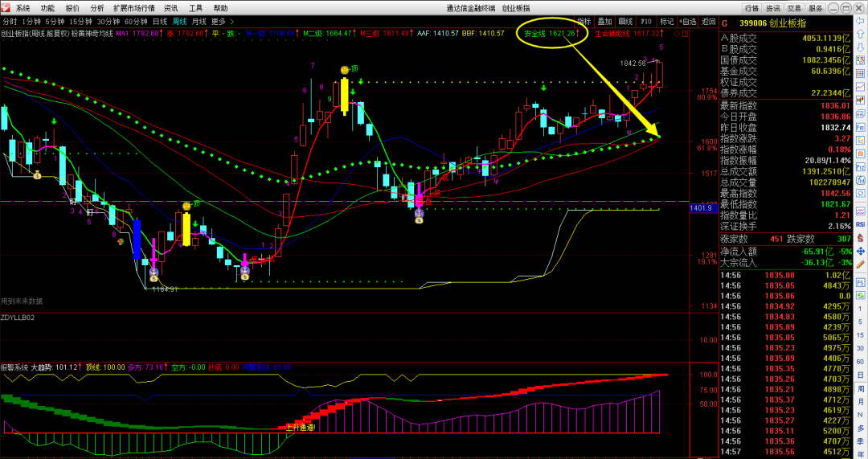868x459 pixels.
Task: Open the 标记 mark option
Action: [667, 22]
